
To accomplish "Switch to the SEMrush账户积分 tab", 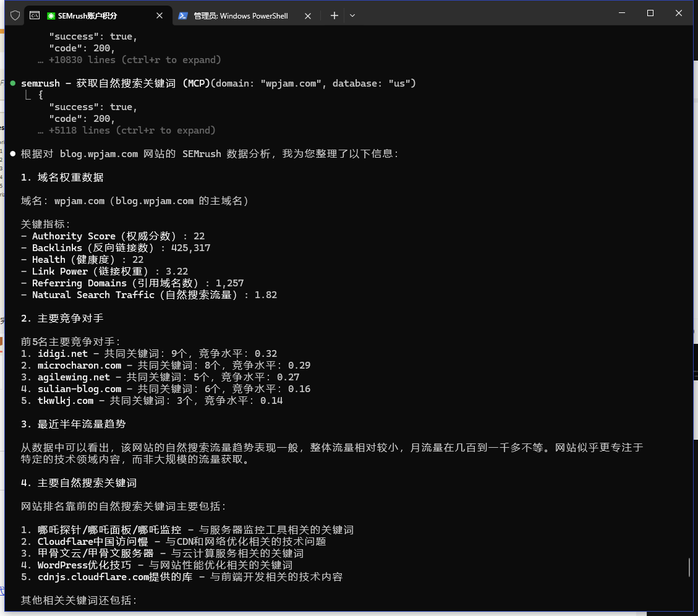I will coord(98,15).
